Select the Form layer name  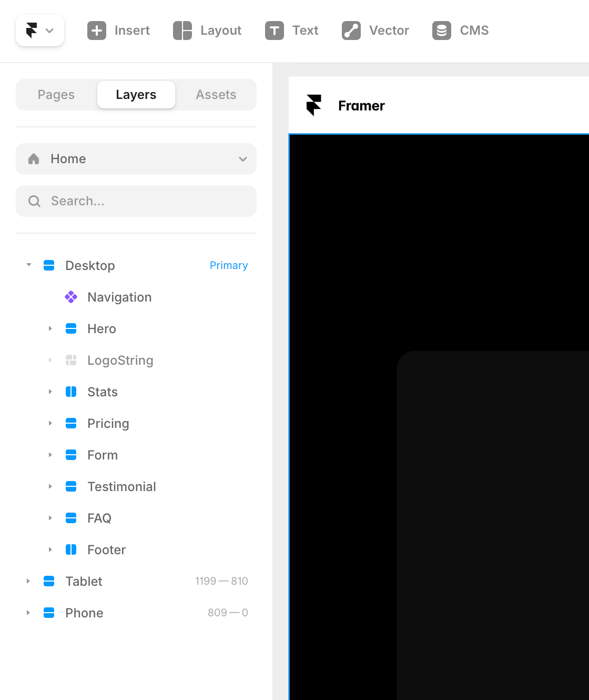click(x=103, y=455)
